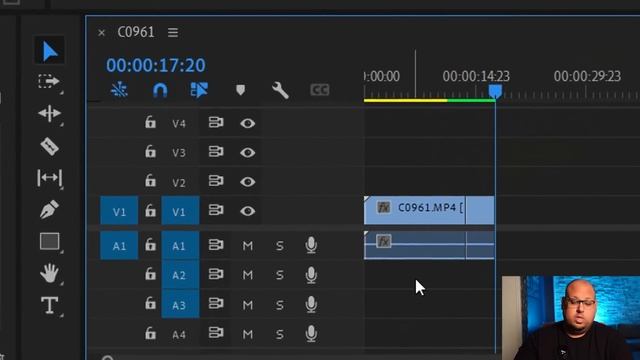Solo audio track A1

(280, 246)
